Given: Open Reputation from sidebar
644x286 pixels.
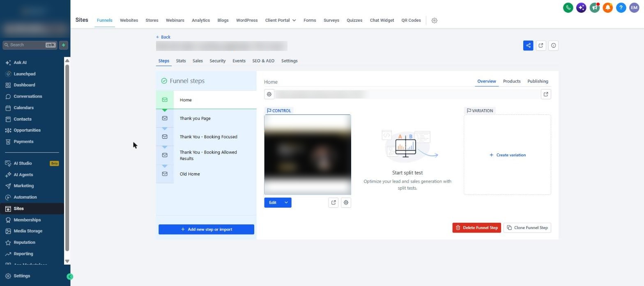Looking at the screenshot, I should (x=24, y=243).
